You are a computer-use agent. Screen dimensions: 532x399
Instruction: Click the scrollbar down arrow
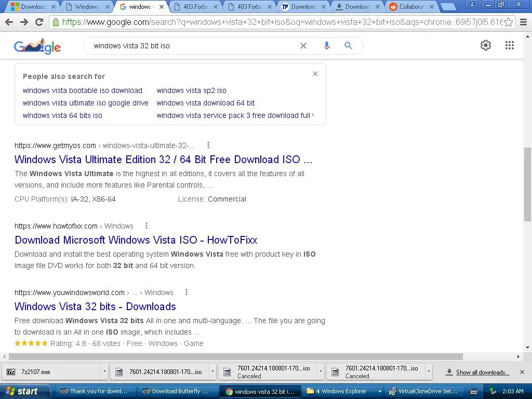coord(527,348)
